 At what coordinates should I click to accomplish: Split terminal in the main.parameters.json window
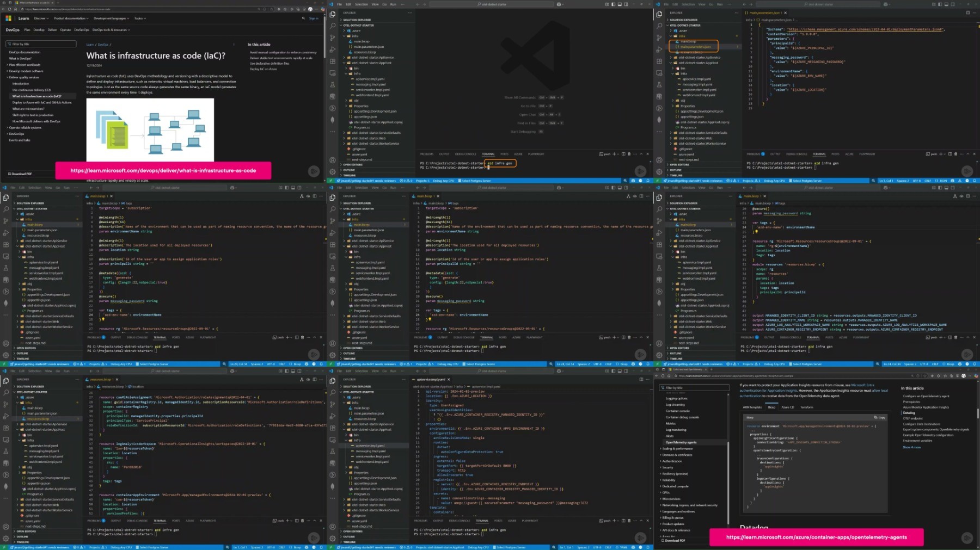950,154
